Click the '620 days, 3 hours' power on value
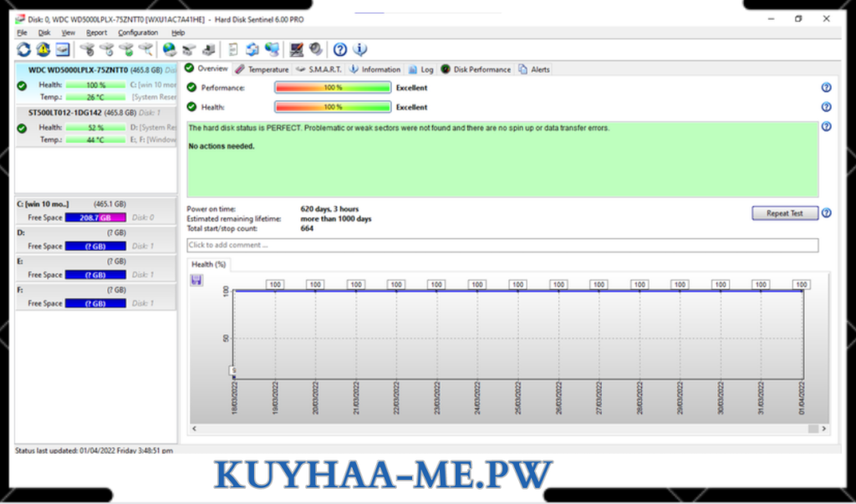This screenshot has height=504, width=856. [329, 209]
